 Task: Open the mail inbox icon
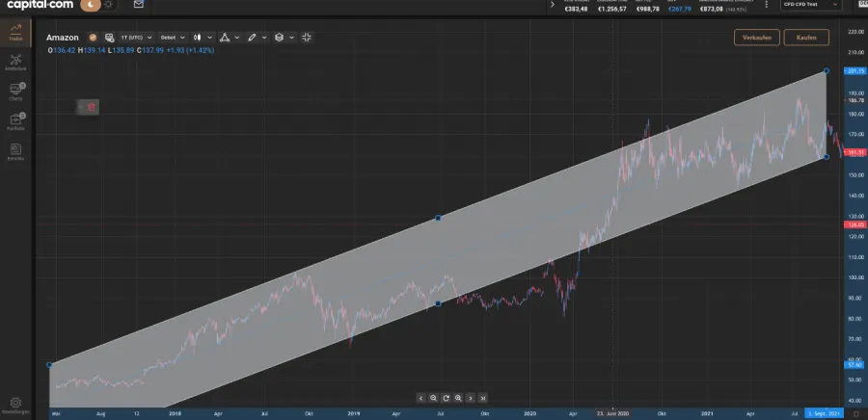138,5
